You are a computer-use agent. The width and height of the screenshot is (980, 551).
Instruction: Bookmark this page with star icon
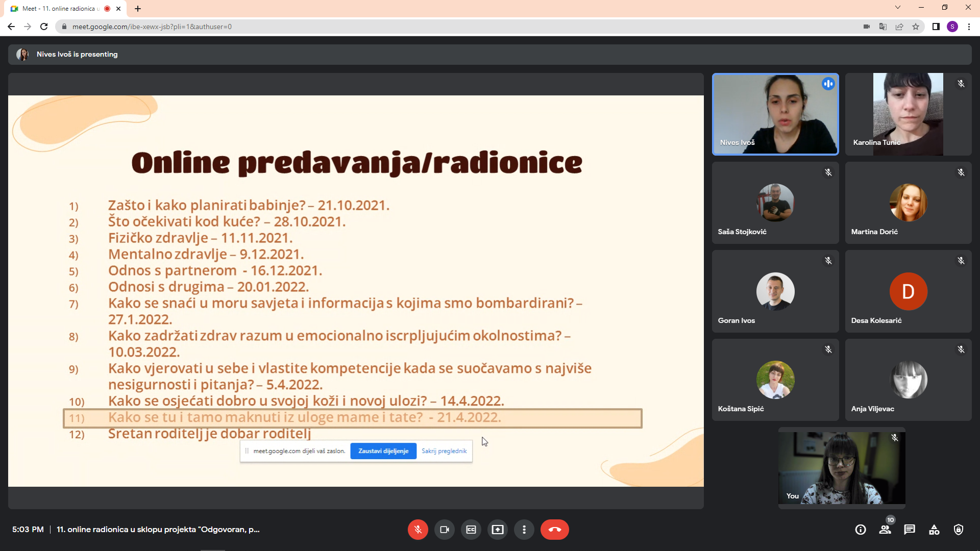[916, 27]
